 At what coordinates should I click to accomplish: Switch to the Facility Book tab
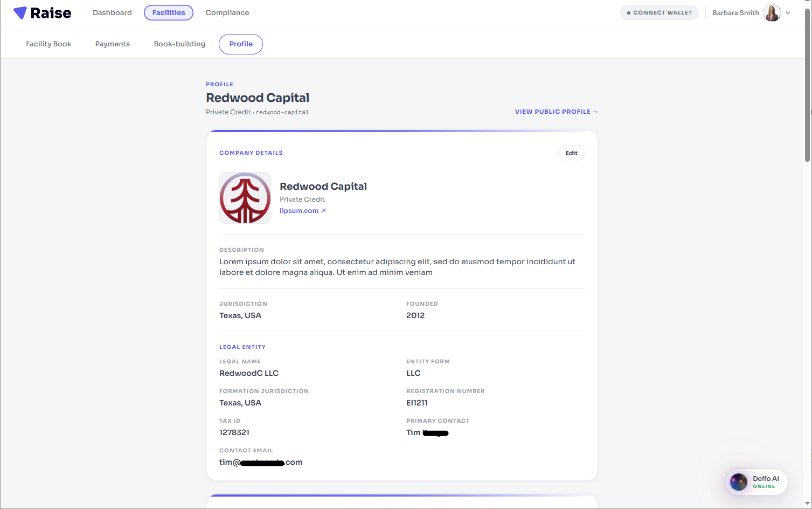[x=48, y=44]
